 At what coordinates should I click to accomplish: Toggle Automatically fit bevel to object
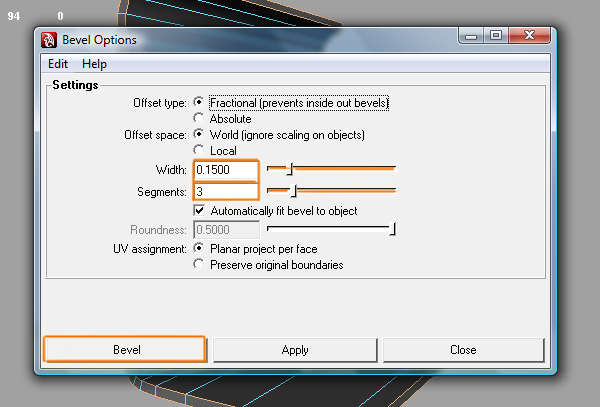[x=199, y=210]
